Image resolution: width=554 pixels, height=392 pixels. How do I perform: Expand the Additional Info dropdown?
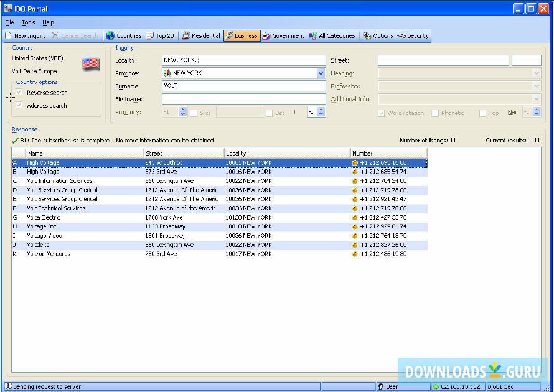click(537, 99)
